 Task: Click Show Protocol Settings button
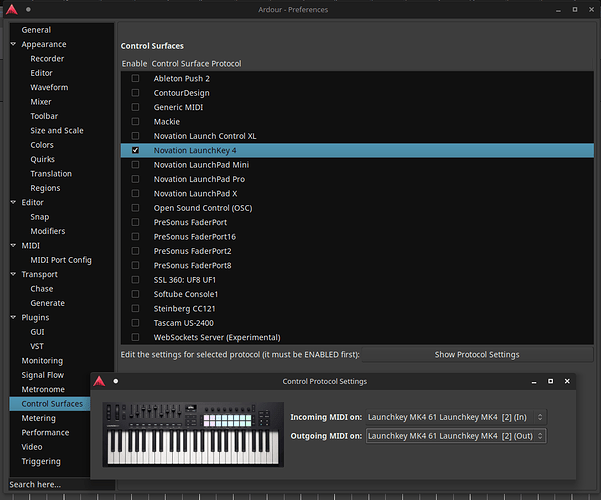(x=476, y=354)
